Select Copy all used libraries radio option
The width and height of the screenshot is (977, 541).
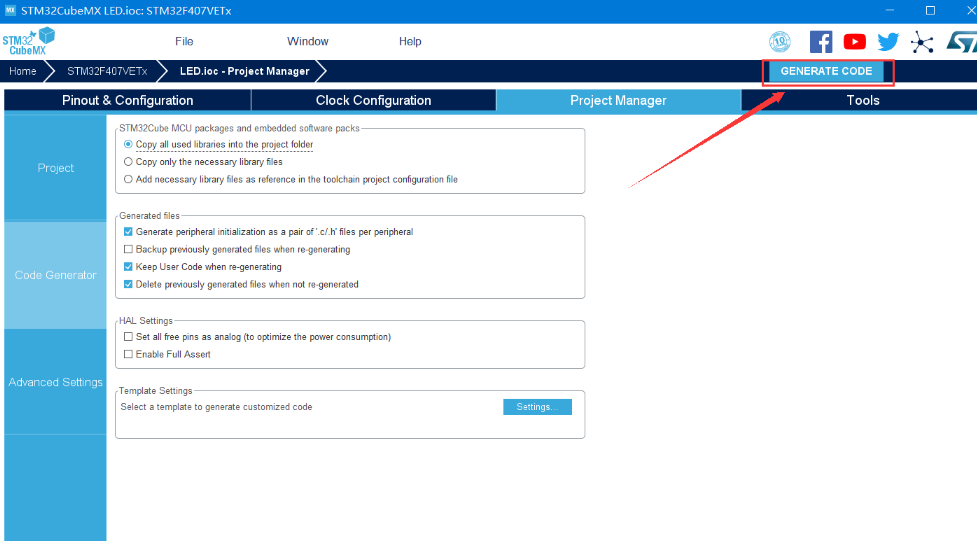[128, 144]
